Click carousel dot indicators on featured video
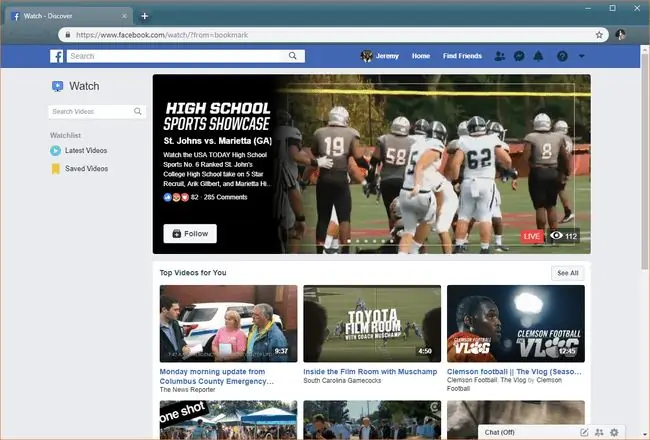Screen dimensions: 650x440 click(x=370, y=241)
